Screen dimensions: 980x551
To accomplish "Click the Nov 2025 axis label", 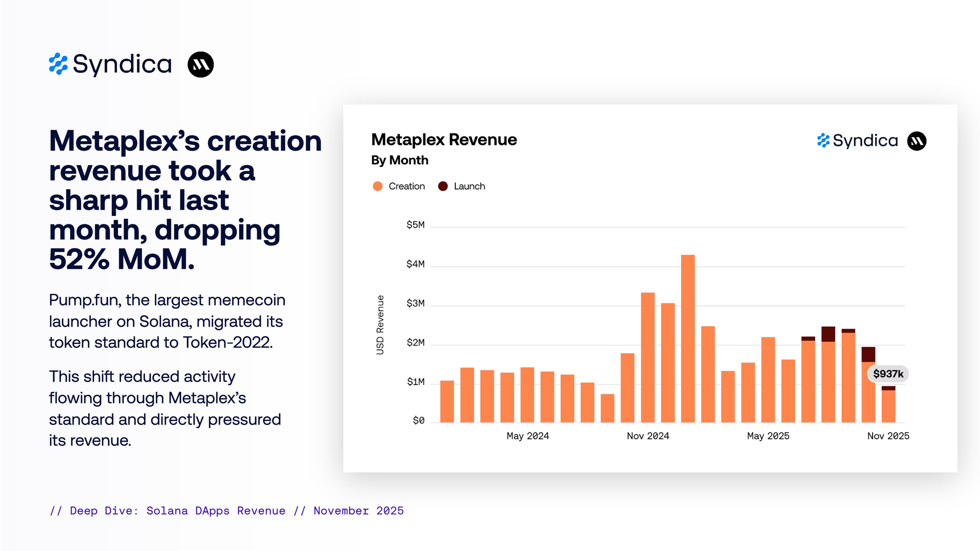I will tap(888, 436).
